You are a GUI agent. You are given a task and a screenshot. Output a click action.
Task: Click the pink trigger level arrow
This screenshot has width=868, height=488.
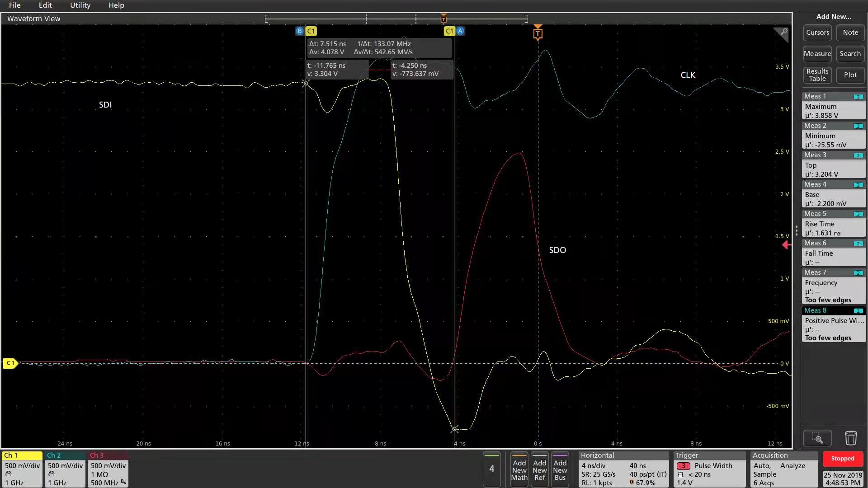pos(786,245)
